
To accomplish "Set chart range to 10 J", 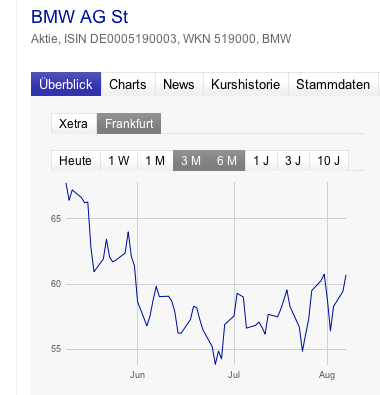I will pos(329,161).
